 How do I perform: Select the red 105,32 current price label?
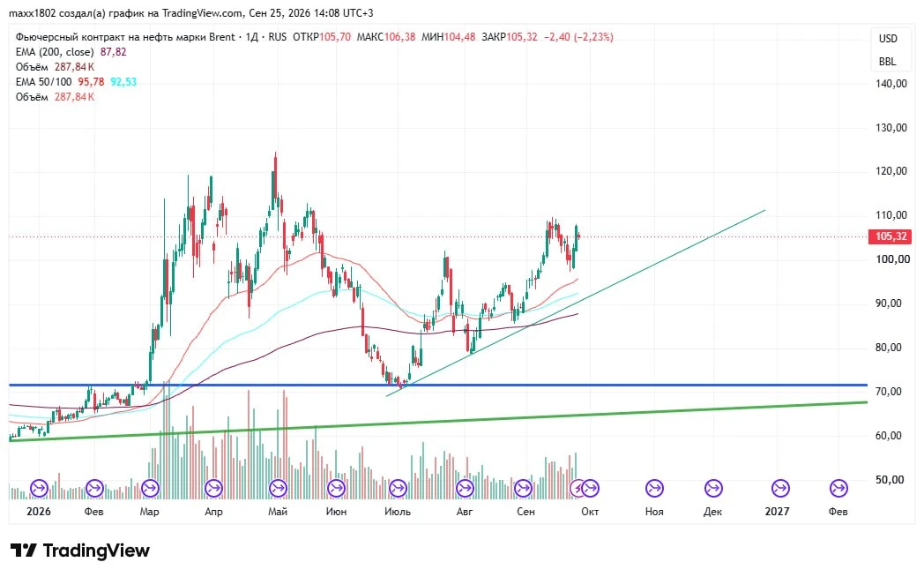[x=890, y=236]
